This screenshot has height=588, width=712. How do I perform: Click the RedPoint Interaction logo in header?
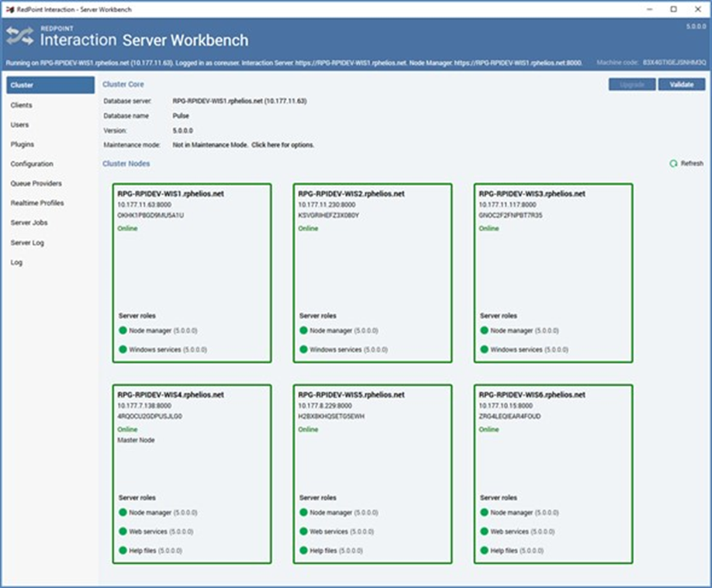click(x=20, y=36)
